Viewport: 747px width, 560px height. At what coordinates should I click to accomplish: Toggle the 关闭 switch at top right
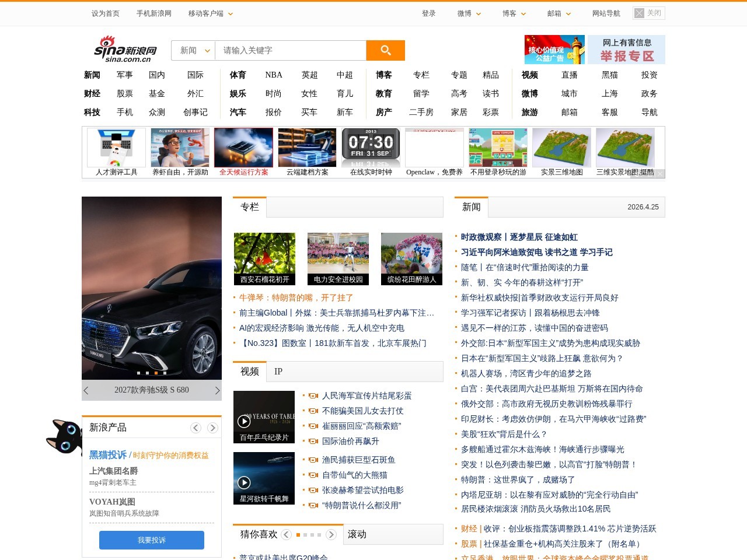[x=648, y=13]
